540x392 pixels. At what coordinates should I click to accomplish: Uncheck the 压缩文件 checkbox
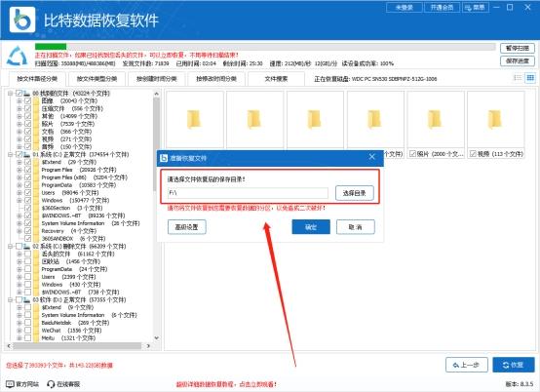point(28,108)
